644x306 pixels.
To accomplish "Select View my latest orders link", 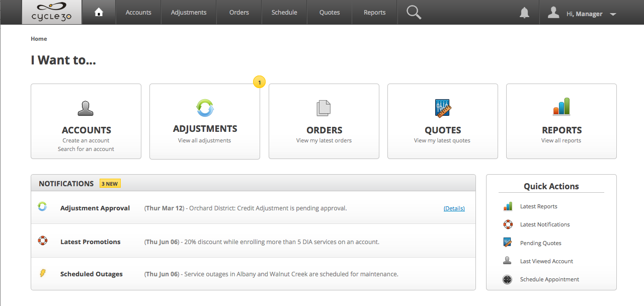I will coord(324,140).
